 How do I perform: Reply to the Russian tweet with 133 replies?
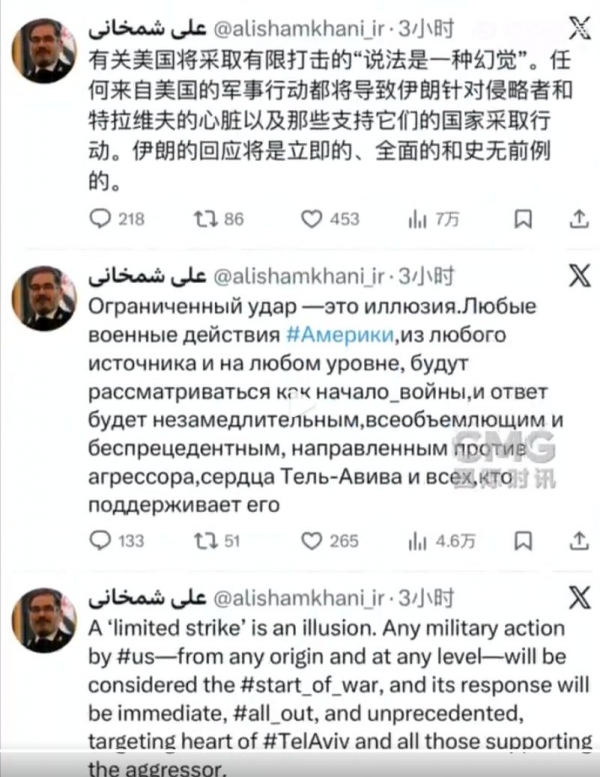[x=101, y=541]
